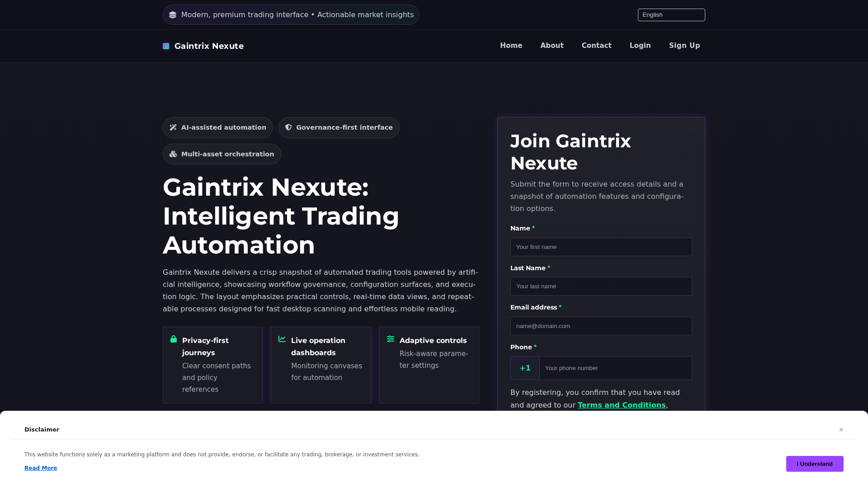Image resolution: width=868 pixels, height=488 pixels.
Task: Click the Gaintrix Nexute logo square
Action: pos(166,46)
